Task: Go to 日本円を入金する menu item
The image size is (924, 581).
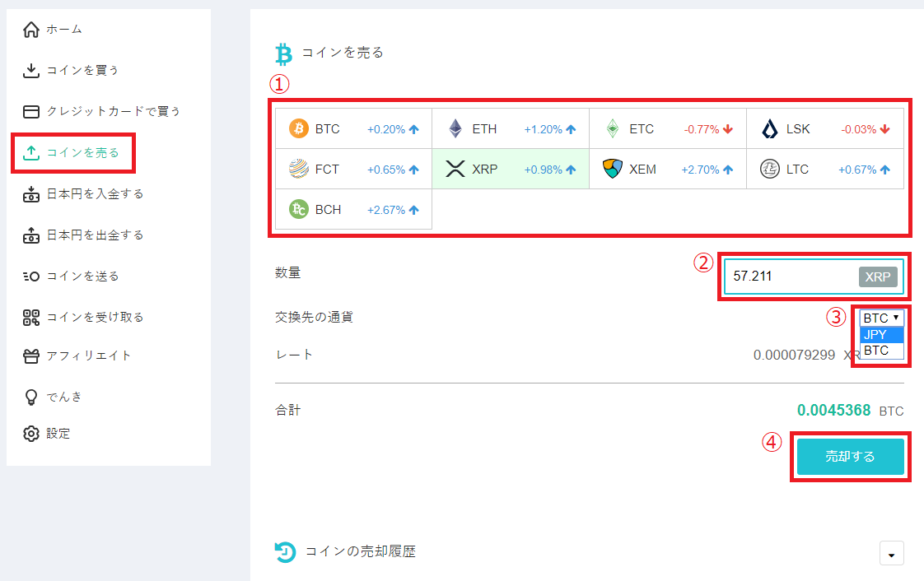Action: [83, 194]
